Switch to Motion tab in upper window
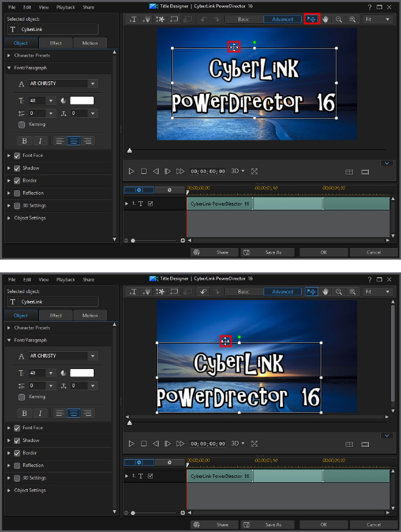Viewport: 401px width, 532px height. click(89, 43)
